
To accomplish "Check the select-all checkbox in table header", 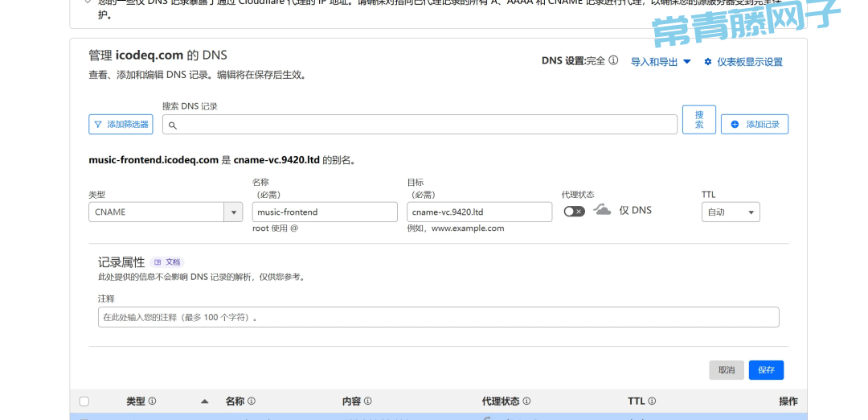I will point(84,401).
